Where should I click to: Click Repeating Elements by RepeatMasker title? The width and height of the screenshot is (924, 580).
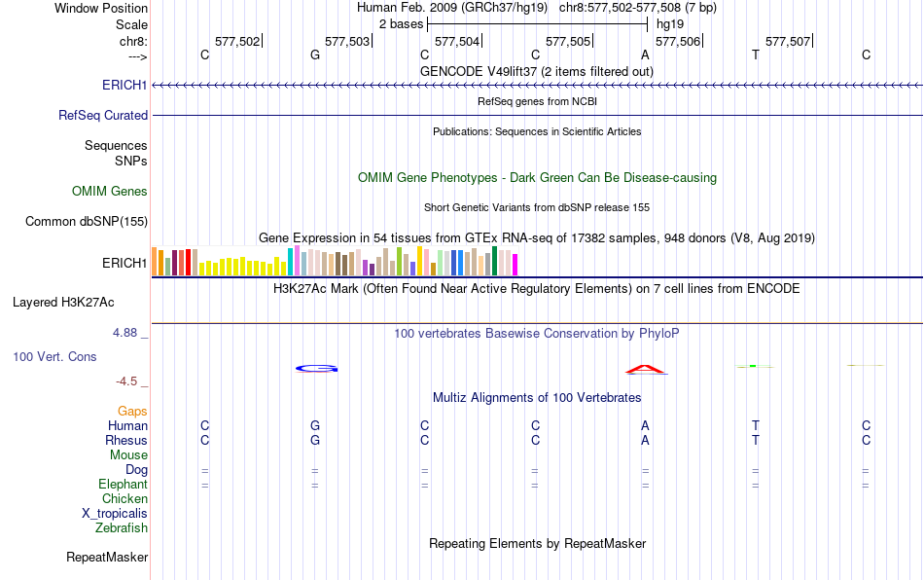pos(538,543)
